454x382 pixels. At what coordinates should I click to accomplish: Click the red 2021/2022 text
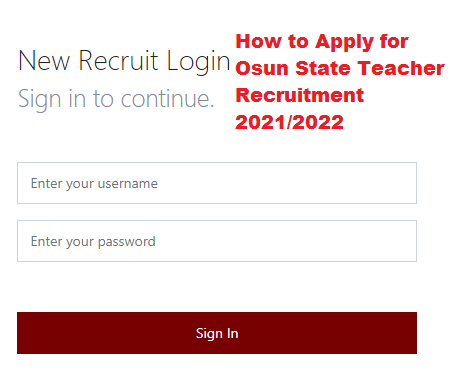click(x=289, y=122)
